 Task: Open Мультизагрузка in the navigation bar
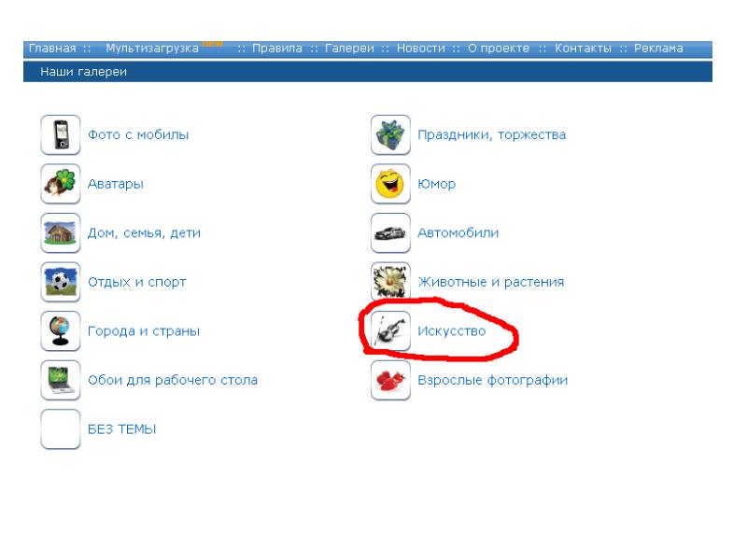tap(151, 49)
